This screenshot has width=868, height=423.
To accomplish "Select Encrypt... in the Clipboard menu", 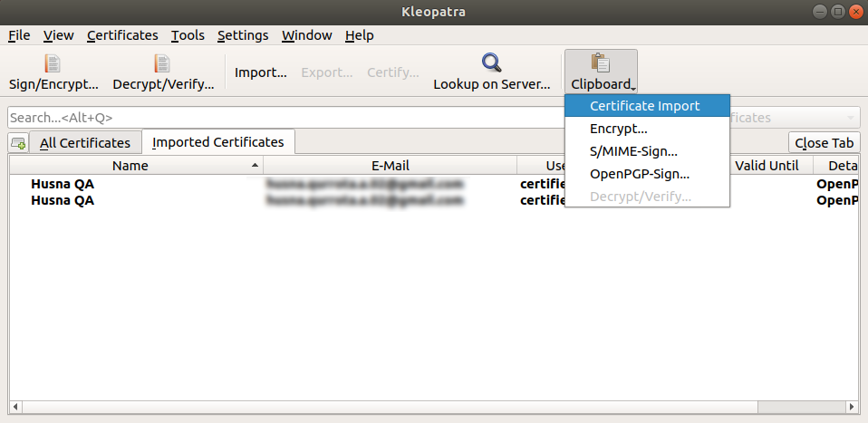I will (647, 129).
